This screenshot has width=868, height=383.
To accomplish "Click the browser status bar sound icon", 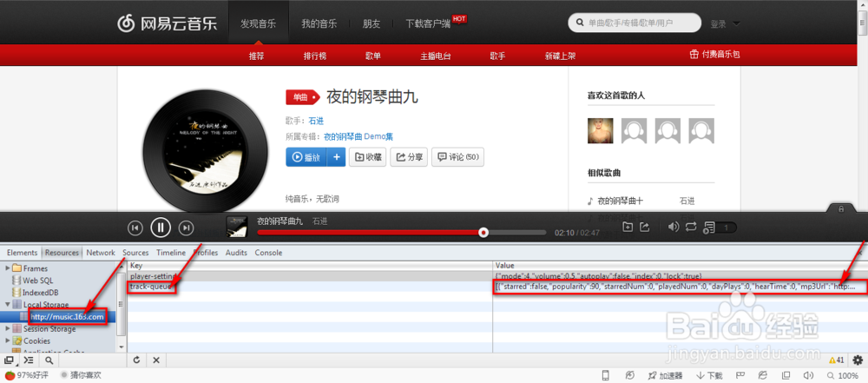I will click(807, 375).
